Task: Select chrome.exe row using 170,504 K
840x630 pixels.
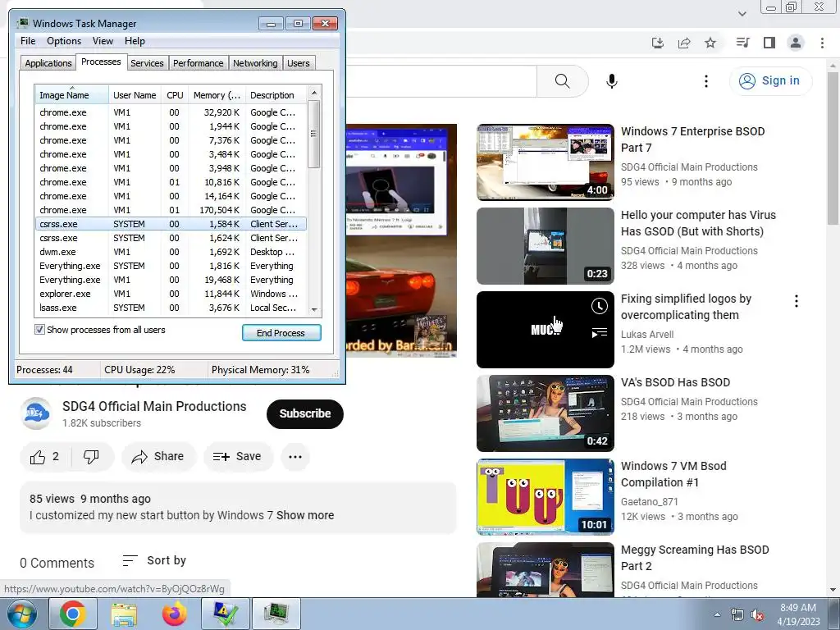Action: tap(171, 210)
